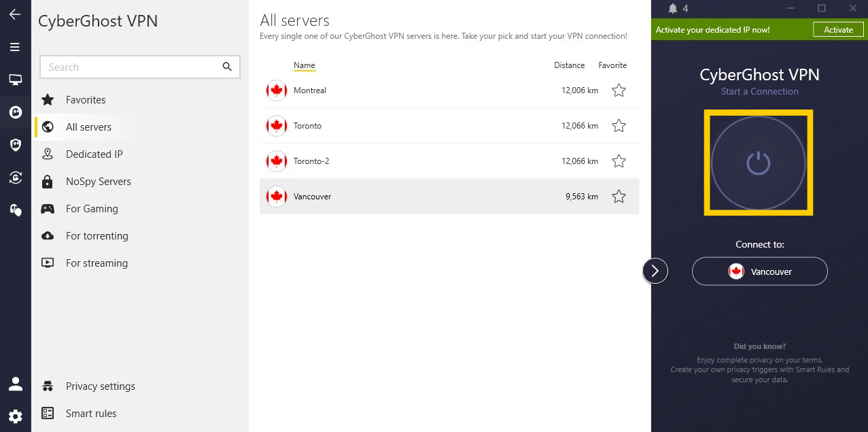Click Montreal distance 12,006 km

[580, 90]
